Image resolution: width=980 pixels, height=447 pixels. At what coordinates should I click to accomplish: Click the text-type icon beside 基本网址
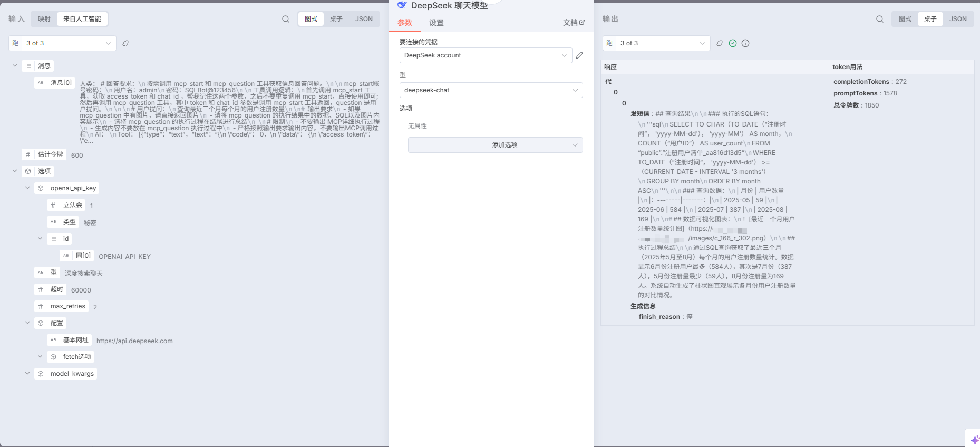(53, 340)
